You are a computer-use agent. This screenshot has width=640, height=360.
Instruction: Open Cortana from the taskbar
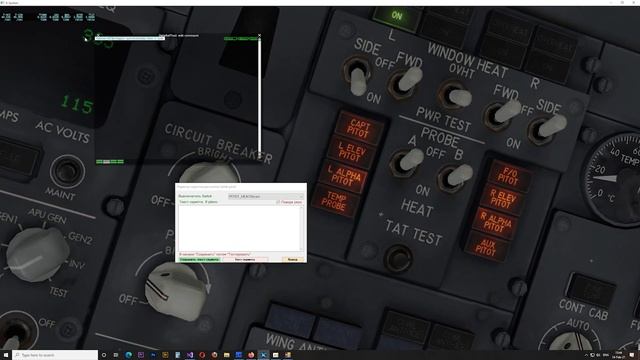(x=104, y=355)
